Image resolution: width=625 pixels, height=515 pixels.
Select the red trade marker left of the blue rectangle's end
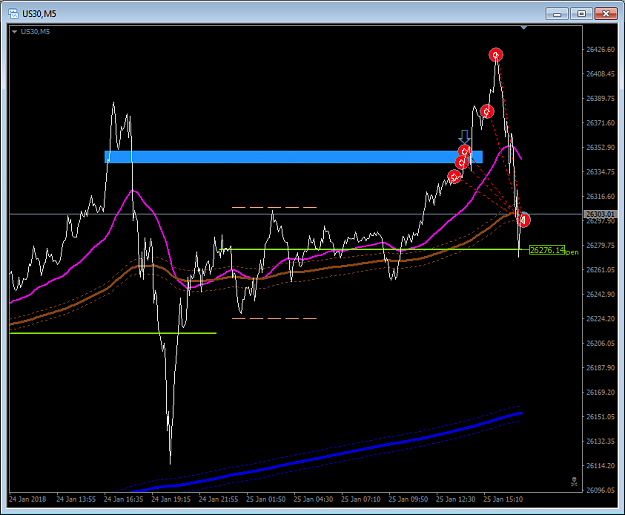[x=461, y=163]
